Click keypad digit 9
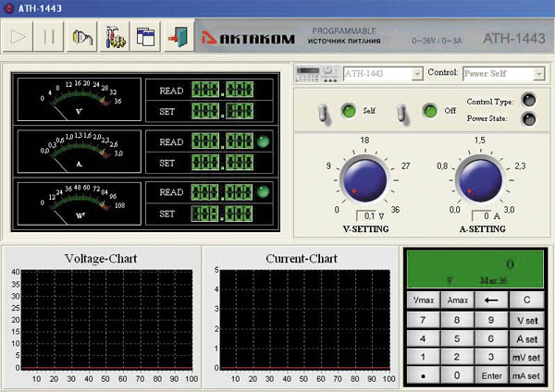Viewport: 555px width, 392px height. [491, 320]
